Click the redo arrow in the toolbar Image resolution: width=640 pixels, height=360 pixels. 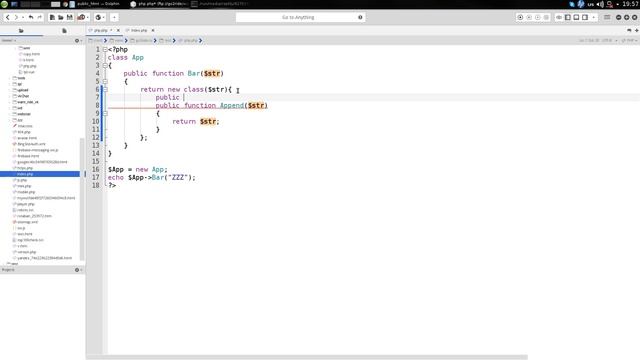40,17
